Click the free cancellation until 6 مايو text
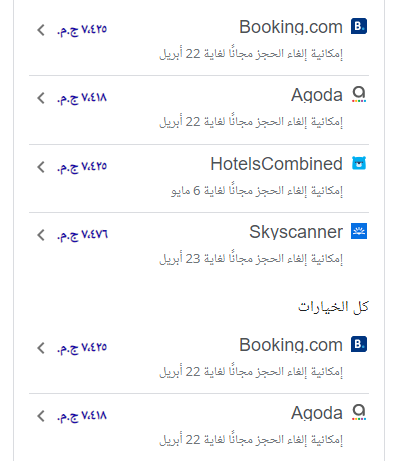Image resolution: width=417 pixels, height=461 pixels. point(257,190)
